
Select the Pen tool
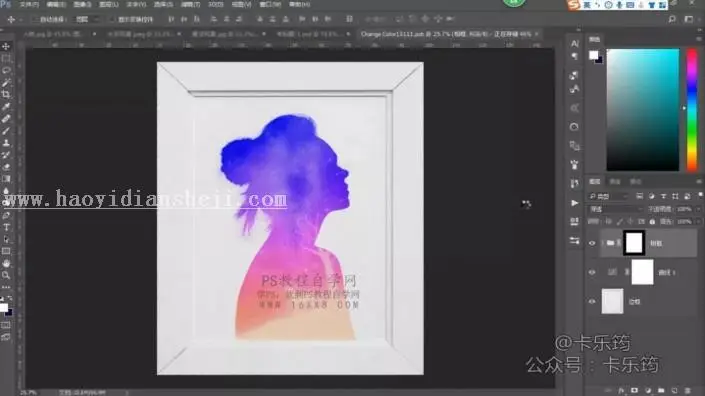[6, 215]
